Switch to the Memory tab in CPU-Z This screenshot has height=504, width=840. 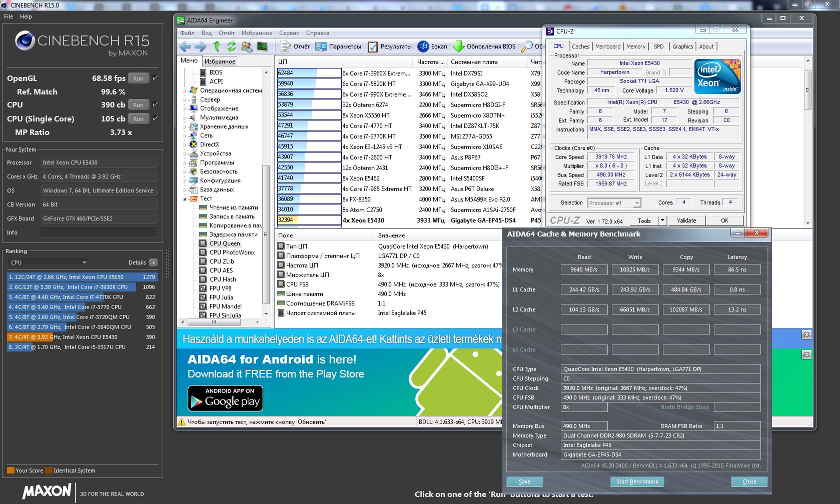coord(636,46)
